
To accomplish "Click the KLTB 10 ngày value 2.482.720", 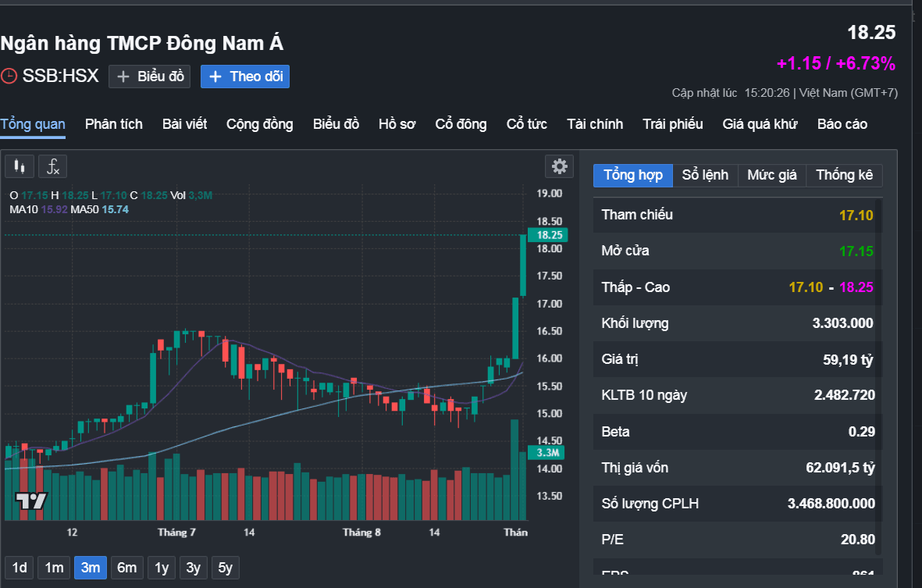I will click(x=845, y=395).
